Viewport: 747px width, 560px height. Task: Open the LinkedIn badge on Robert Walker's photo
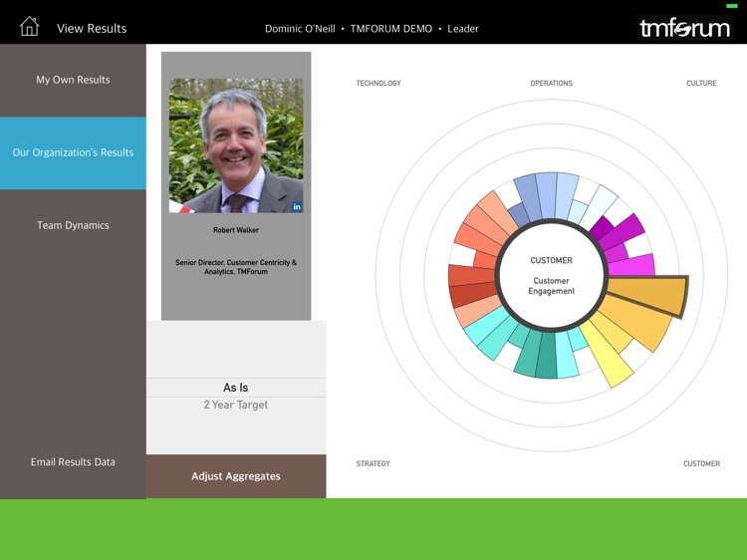point(297,207)
